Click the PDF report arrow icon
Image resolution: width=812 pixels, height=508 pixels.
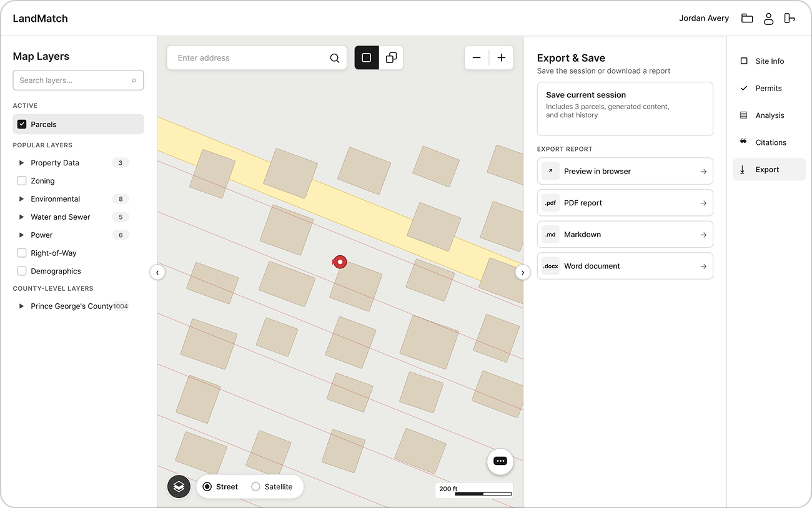[x=703, y=203]
